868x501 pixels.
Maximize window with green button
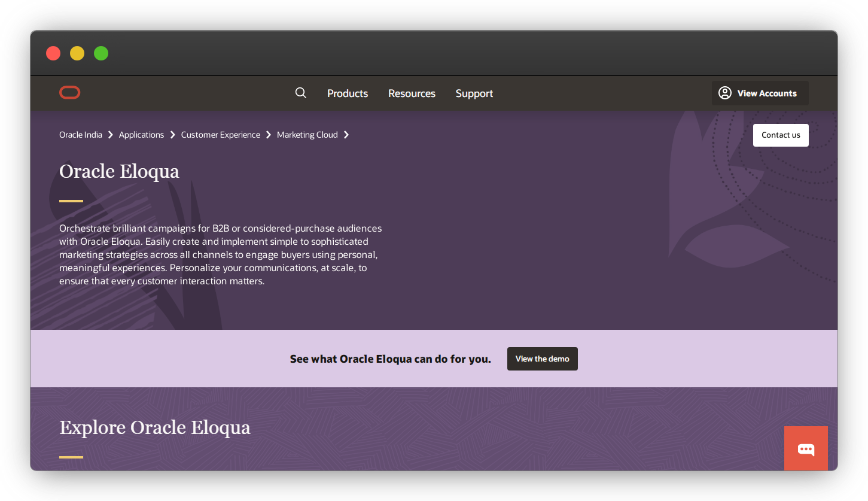point(101,53)
